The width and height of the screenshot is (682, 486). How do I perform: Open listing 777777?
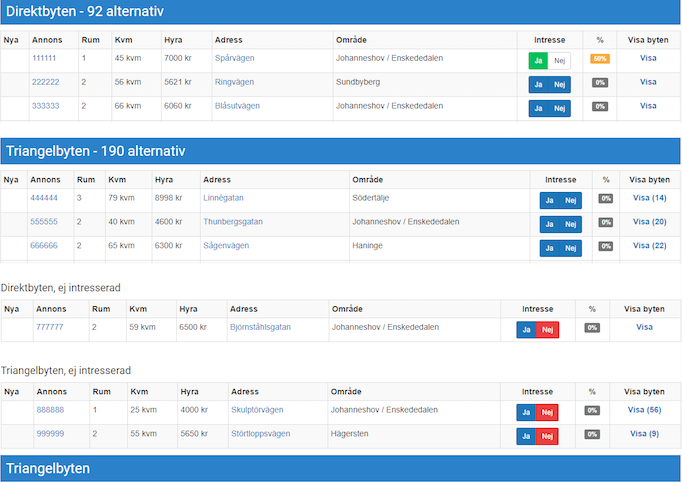(50, 327)
